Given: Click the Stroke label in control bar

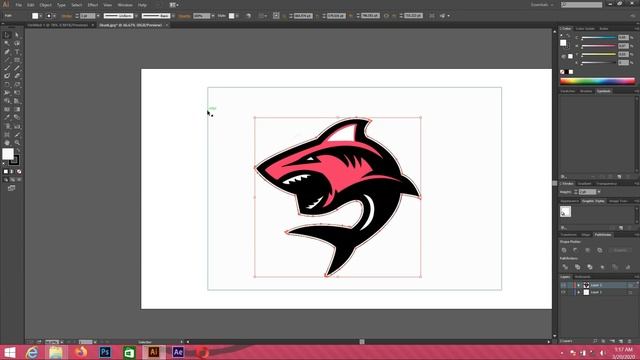Looking at the screenshot, I should tap(67, 16).
